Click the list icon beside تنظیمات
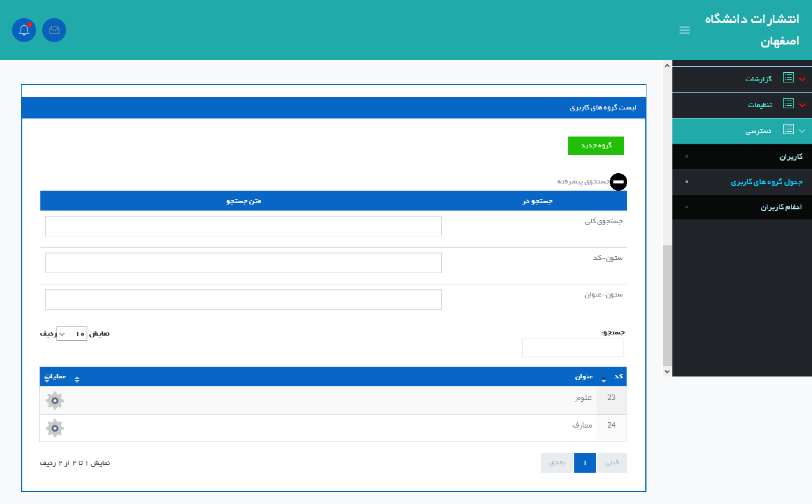812x504 pixels. click(788, 104)
